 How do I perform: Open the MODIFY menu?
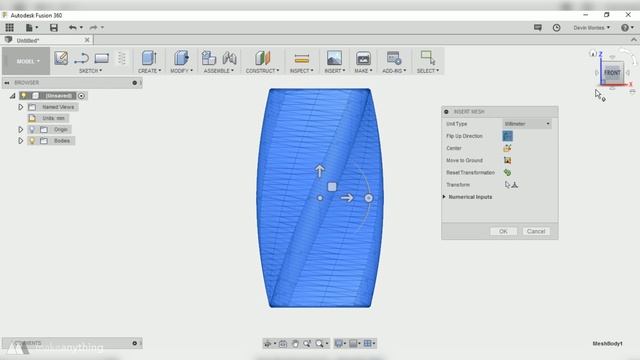(x=182, y=71)
